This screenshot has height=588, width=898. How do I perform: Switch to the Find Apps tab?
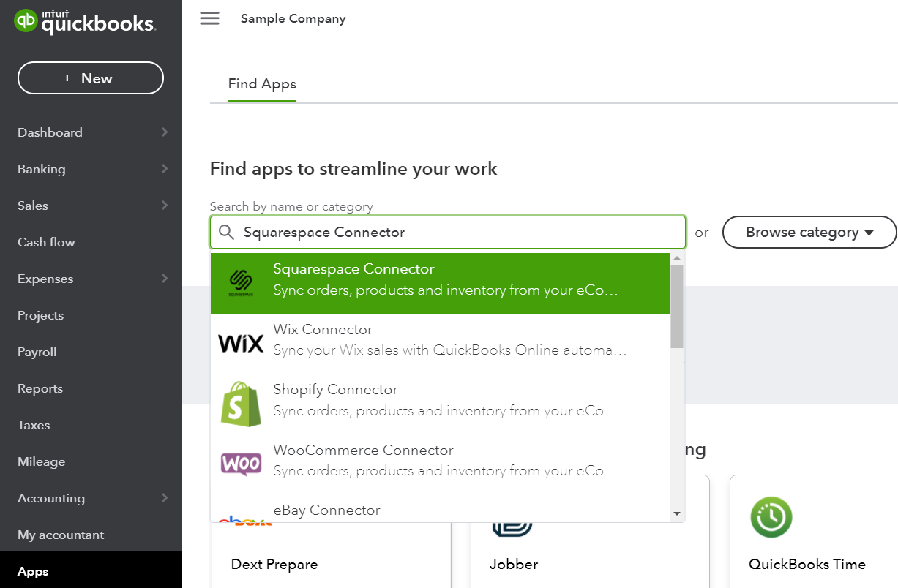(262, 84)
